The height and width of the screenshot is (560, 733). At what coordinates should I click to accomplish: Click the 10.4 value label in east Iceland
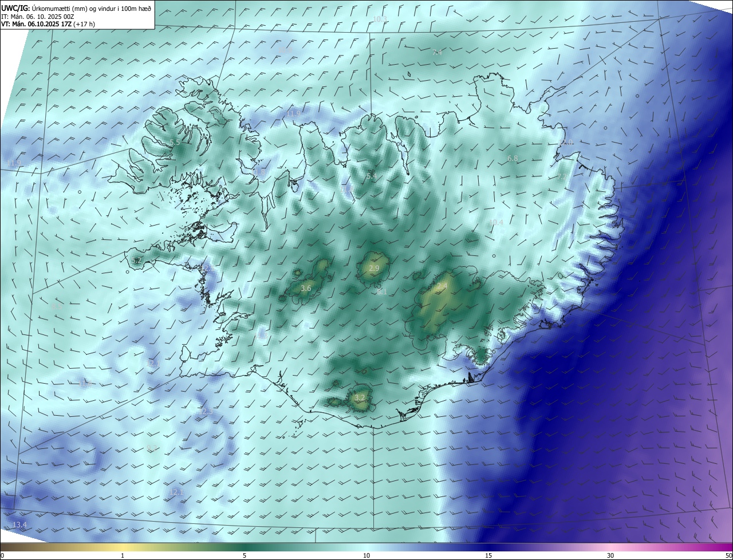496,223
